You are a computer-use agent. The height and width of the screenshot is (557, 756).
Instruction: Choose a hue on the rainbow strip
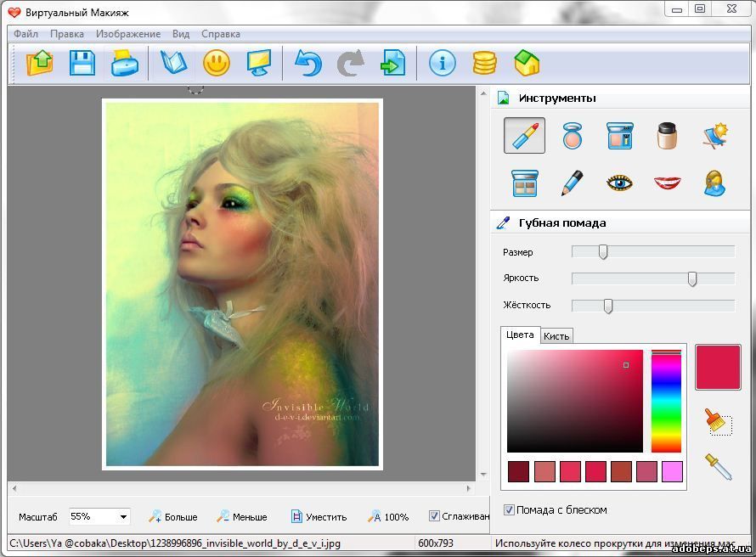tap(666, 401)
